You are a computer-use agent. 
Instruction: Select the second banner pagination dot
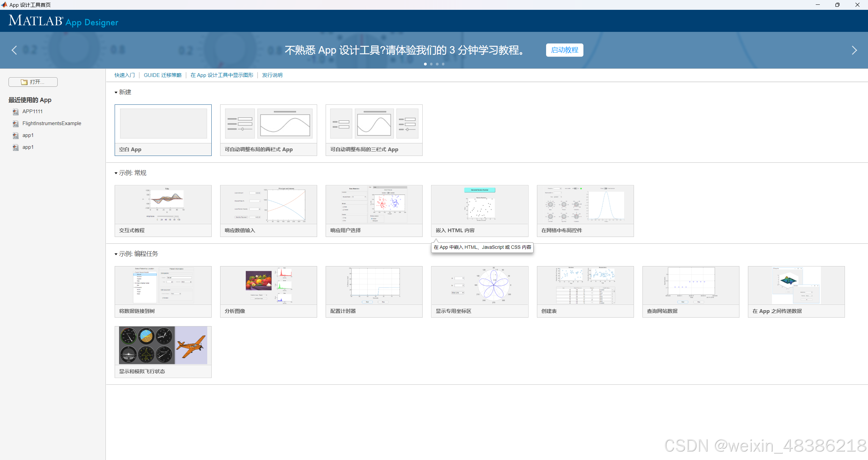pos(431,64)
